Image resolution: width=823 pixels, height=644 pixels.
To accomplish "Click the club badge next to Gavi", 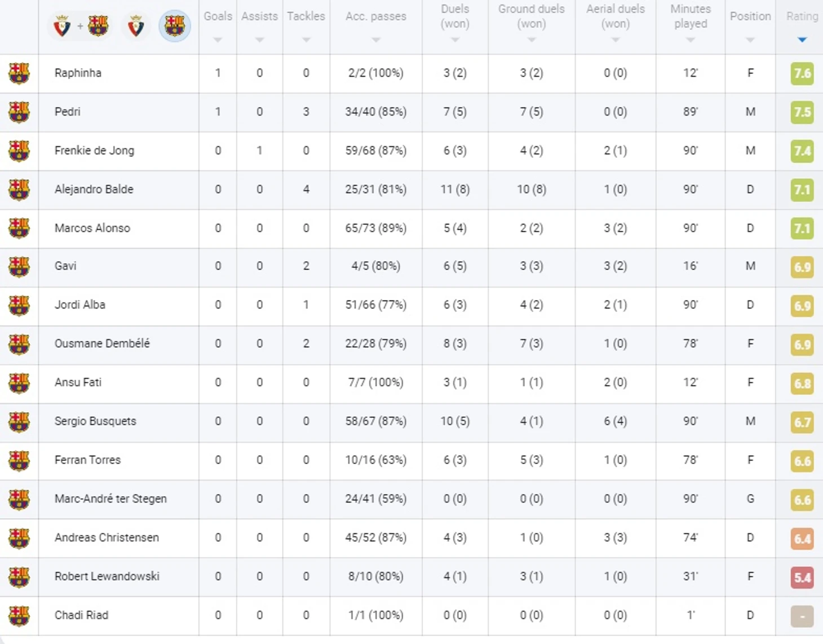I will click(x=19, y=266).
